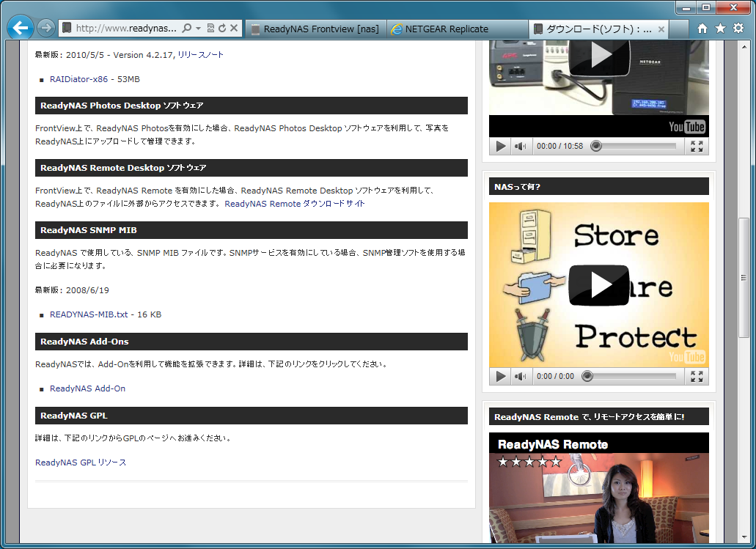Open the READYNAS-MIB.txt download link

coord(105,314)
